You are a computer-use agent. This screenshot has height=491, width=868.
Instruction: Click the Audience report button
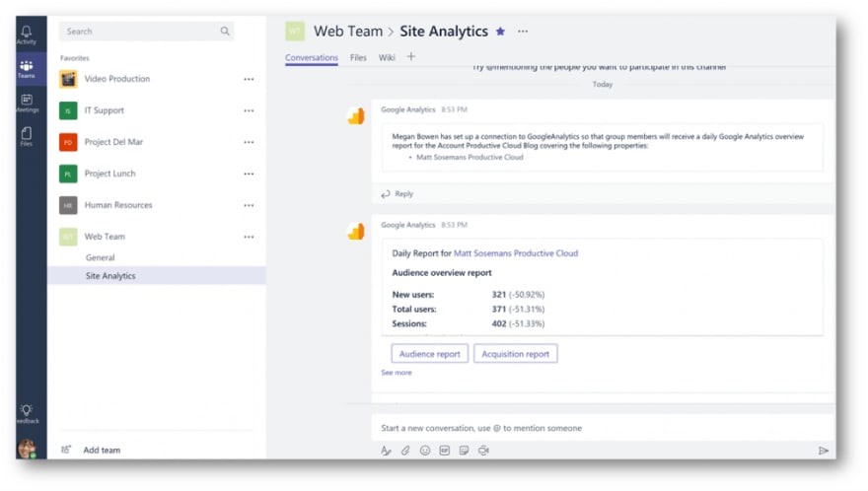pos(430,354)
